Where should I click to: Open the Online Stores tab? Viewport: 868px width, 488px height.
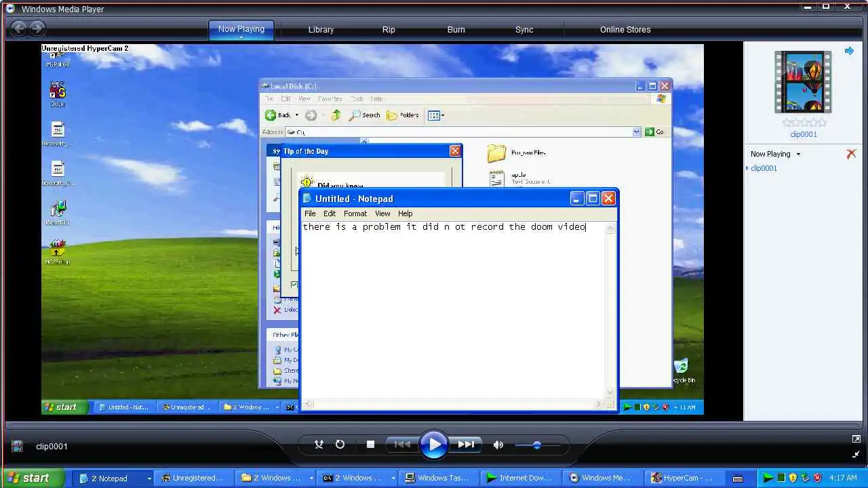(x=625, y=30)
